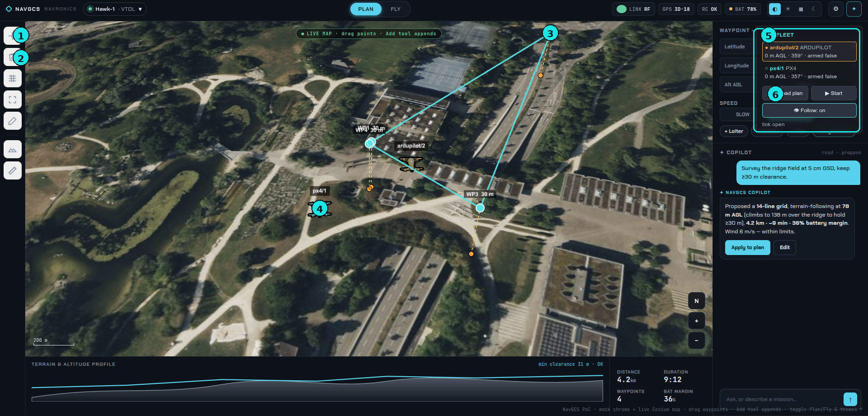
Task: Open the Hawk-1 VTOL vehicle dropdown
Action: tap(115, 9)
